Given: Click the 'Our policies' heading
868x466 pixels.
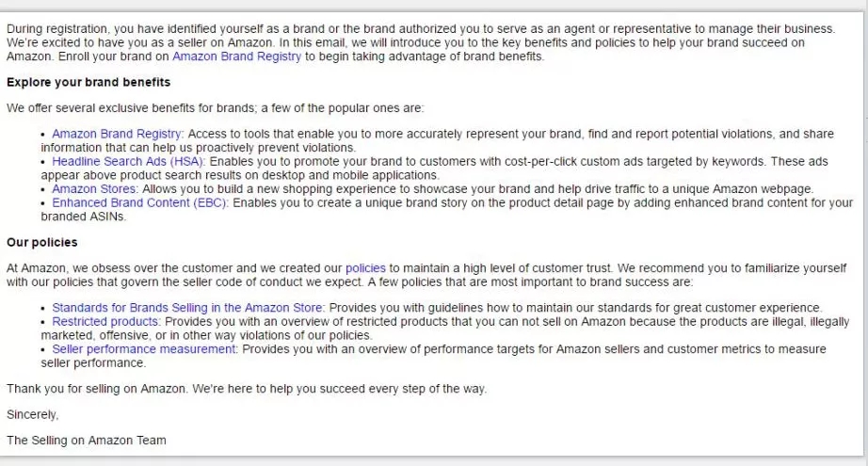Looking at the screenshot, I should 42,242.
